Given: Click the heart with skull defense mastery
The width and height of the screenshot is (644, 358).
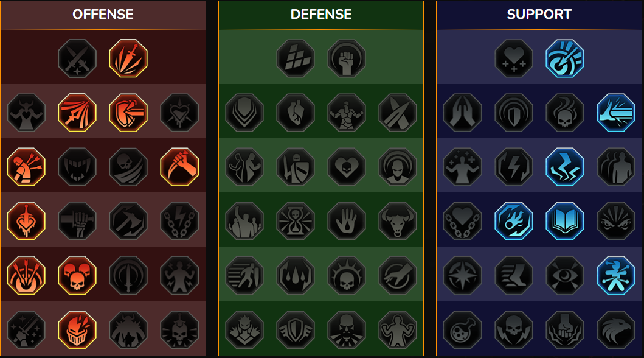Looking at the screenshot, I should coord(346,167).
